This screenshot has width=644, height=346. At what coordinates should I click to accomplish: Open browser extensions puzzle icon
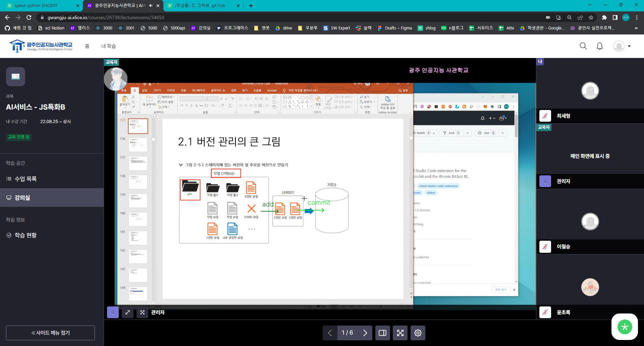[604, 17]
